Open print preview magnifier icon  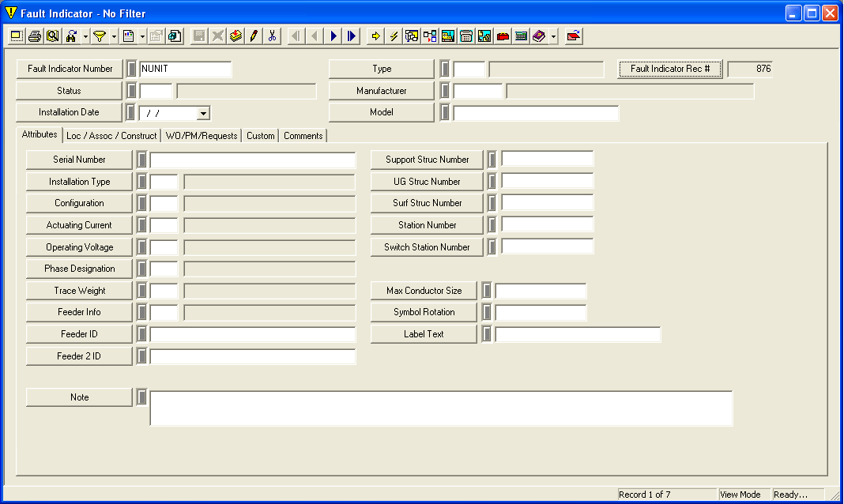click(x=53, y=36)
